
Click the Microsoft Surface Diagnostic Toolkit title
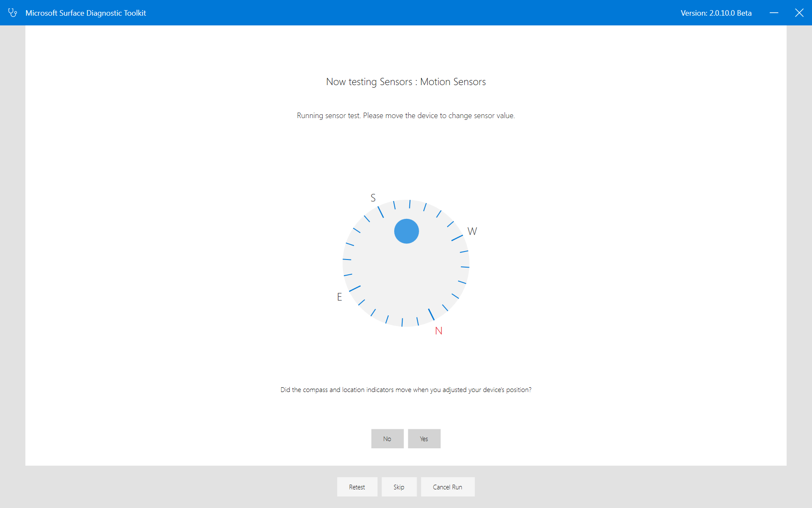[x=86, y=13]
